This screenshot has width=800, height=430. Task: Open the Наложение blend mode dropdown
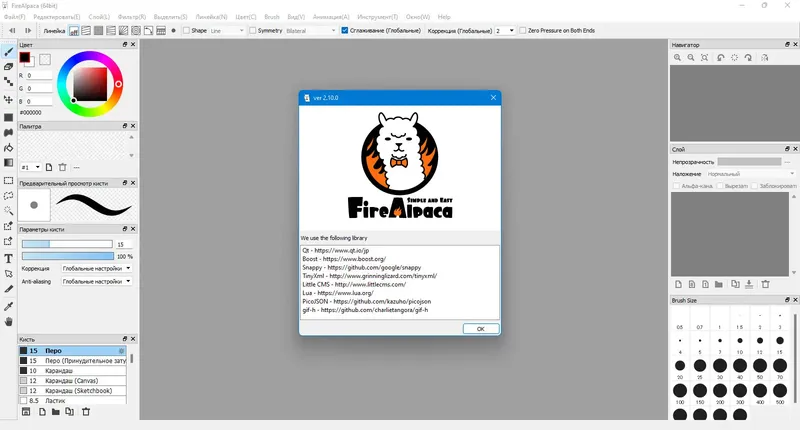(x=751, y=174)
